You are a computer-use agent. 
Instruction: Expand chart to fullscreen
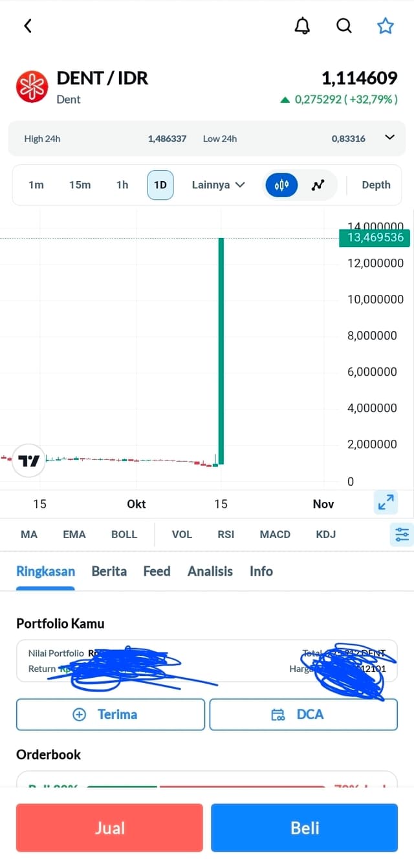(386, 503)
